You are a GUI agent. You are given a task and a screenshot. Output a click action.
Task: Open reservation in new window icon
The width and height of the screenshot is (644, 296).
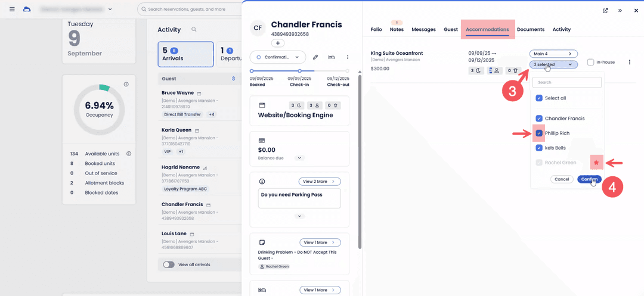605,11
